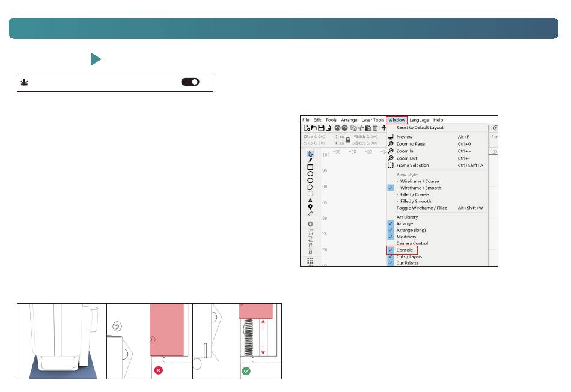Open the File menu

(305, 120)
